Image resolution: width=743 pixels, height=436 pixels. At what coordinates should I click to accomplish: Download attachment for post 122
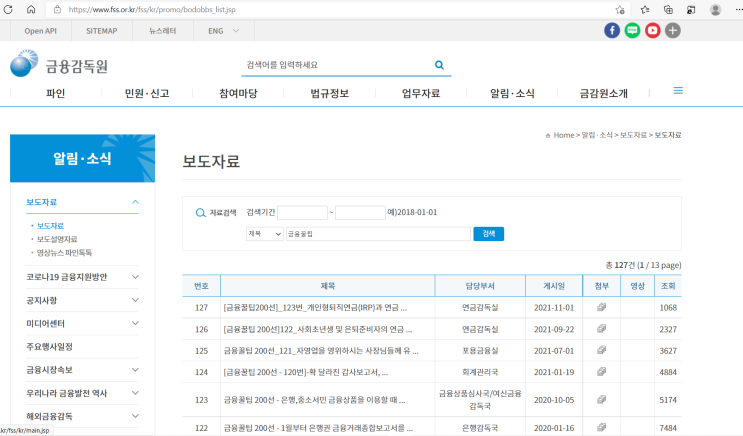(601, 427)
